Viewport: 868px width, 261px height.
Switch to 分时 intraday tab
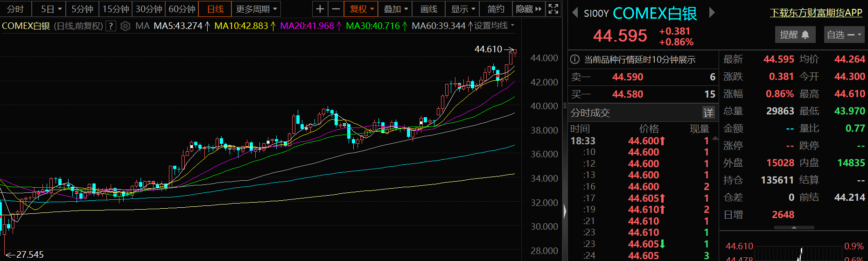pyautogui.click(x=15, y=9)
